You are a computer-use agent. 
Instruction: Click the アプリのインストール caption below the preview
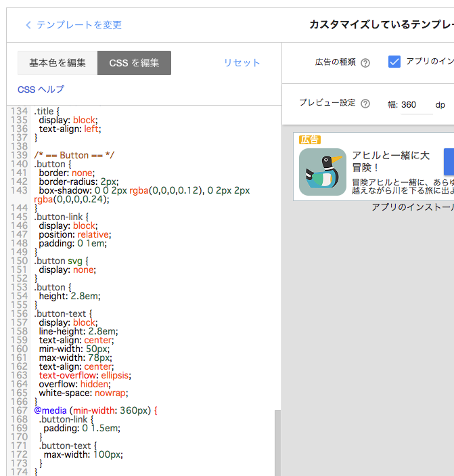pos(413,207)
